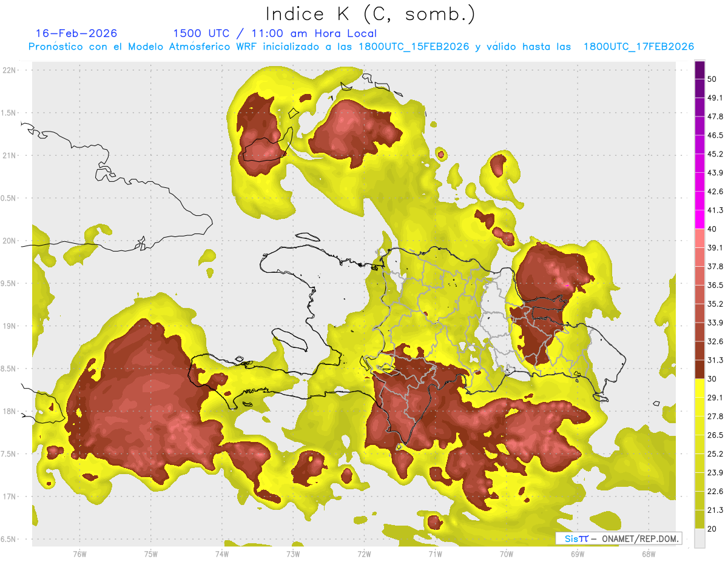Click the '71W' longitude axis label
728x562 pixels.
(435, 554)
